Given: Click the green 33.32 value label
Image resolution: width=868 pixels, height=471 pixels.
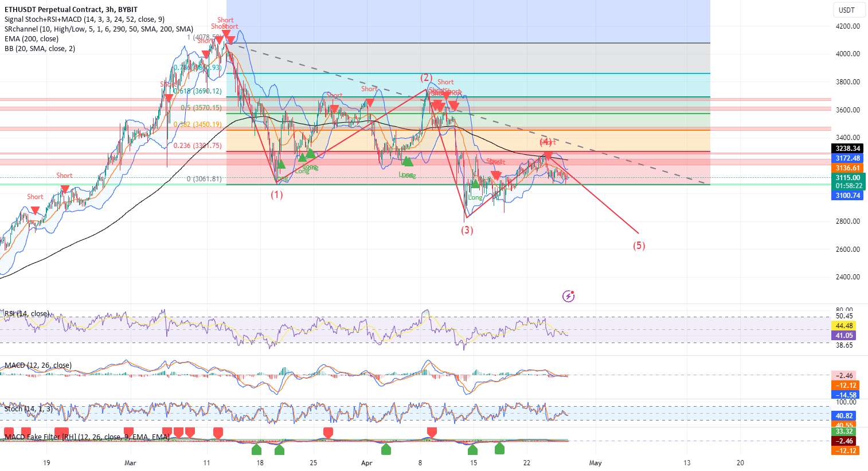Looking at the screenshot, I should [844, 431].
